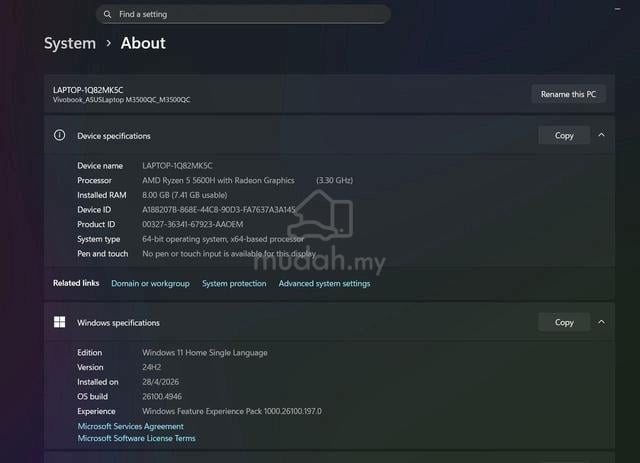The width and height of the screenshot is (640, 463).
Task: Select the 24H2 version value
Action: (x=151, y=367)
